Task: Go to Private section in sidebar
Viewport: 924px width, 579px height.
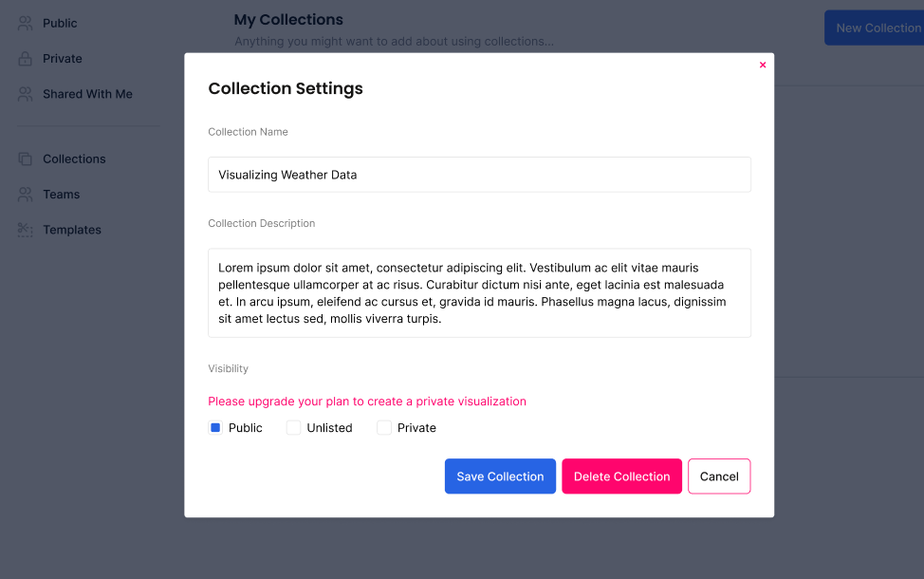Action: click(62, 58)
